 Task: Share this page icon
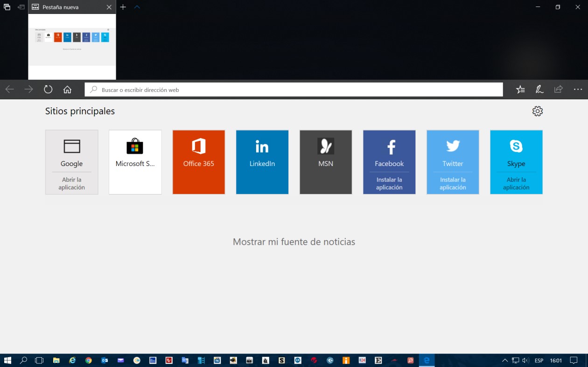558,90
